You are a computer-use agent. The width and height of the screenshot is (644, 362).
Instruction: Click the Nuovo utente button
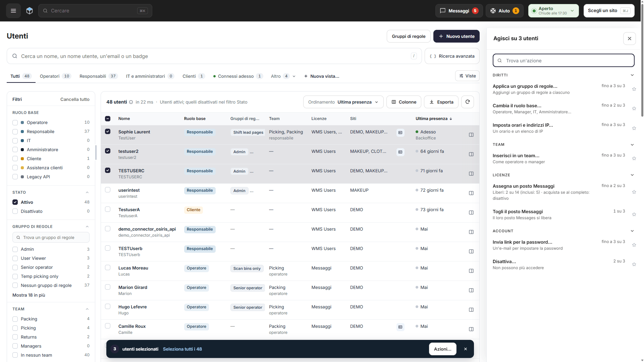click(x=457, y=36)
